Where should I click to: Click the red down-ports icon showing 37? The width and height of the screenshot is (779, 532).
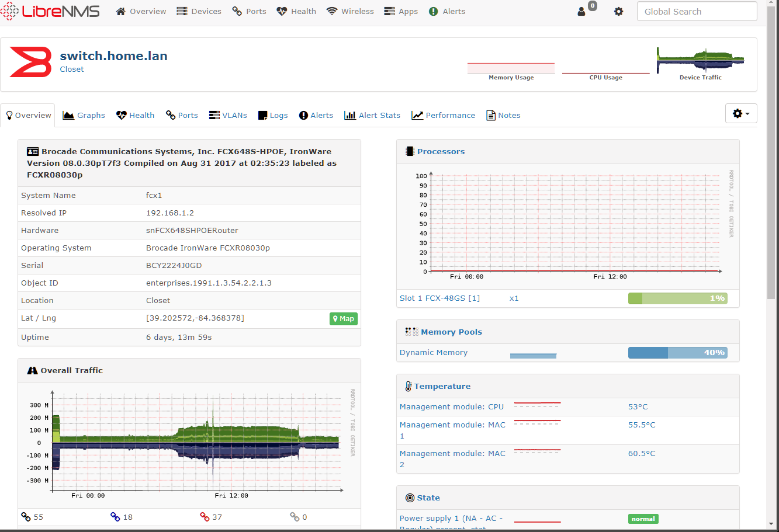click(205, 517)
